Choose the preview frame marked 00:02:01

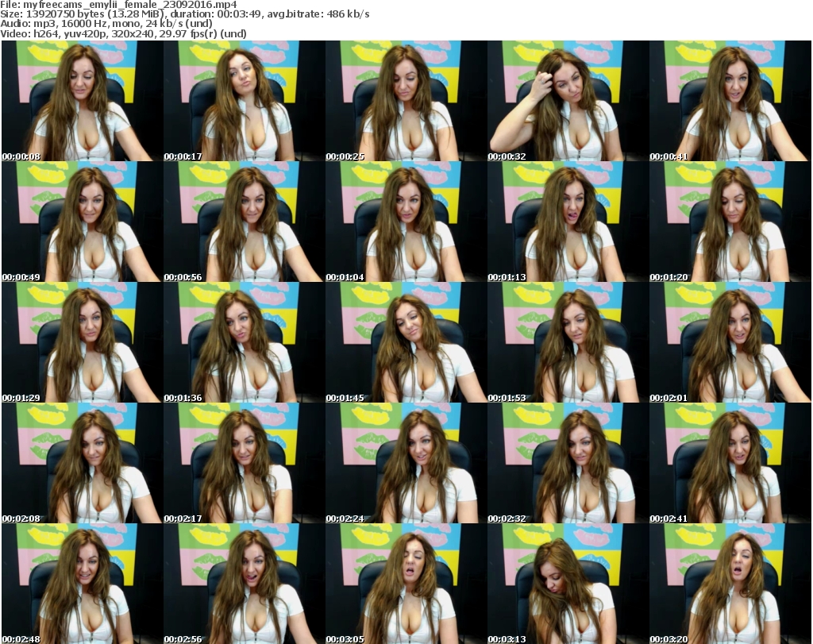tap(730, 343)
